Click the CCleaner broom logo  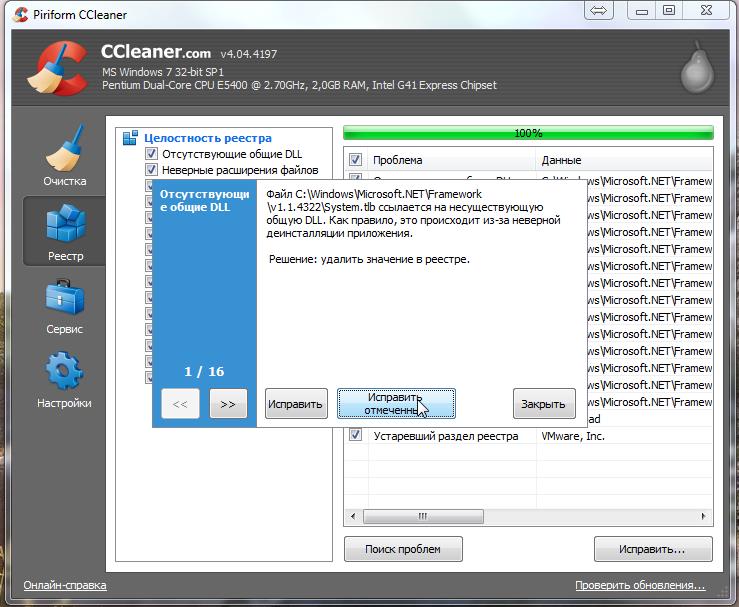[54, 68]
